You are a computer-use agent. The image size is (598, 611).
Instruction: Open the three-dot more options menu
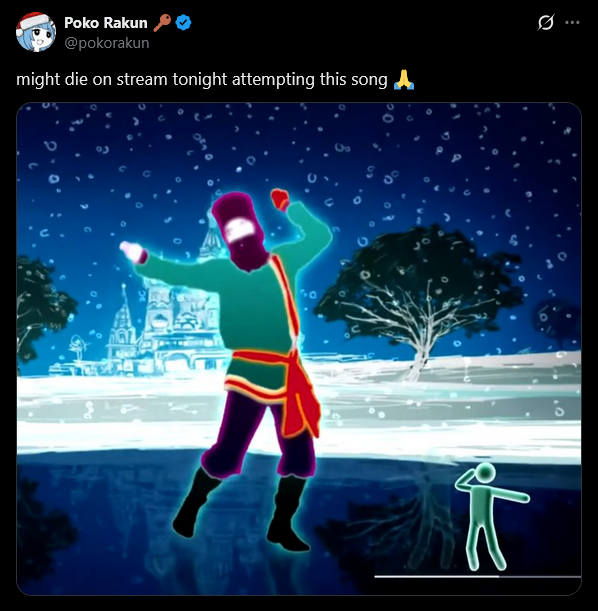(x=572, y=22)
